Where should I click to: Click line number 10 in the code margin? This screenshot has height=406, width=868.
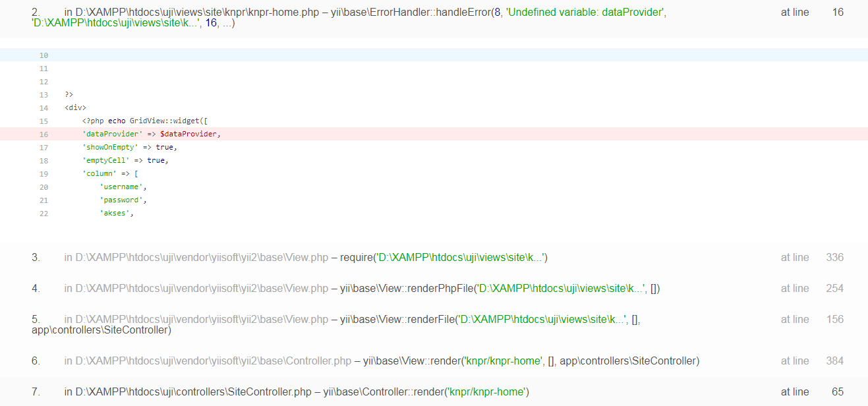tap(43, 55)
